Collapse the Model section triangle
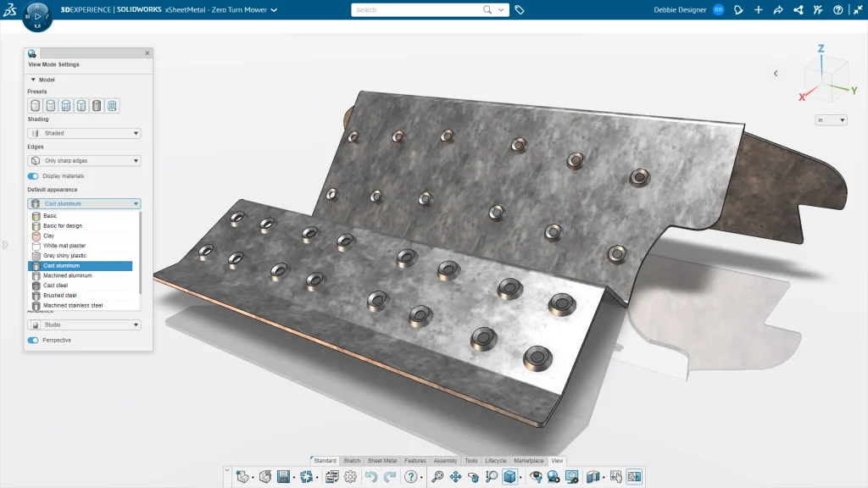The width and height of the screenshot is (868, 488). [33, 80]
